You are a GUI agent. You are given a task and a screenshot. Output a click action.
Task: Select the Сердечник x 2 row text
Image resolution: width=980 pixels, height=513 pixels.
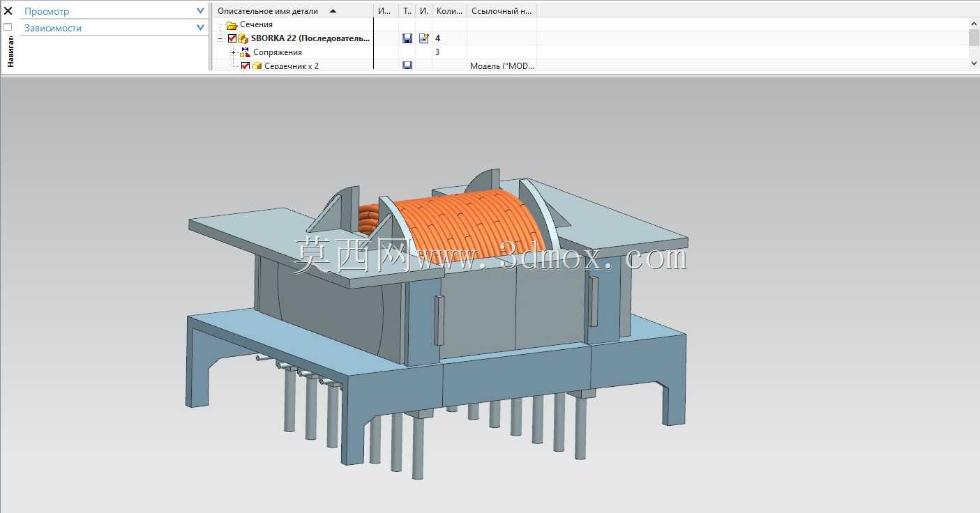(x=292, y=66)
